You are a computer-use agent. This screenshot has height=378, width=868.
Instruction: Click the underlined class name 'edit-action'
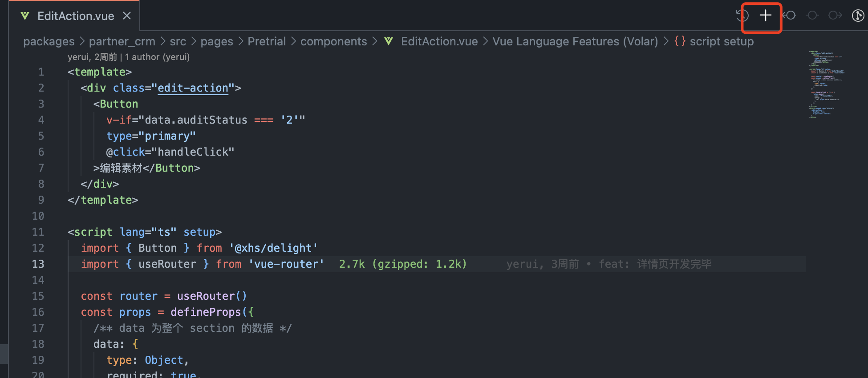[193, 88]
